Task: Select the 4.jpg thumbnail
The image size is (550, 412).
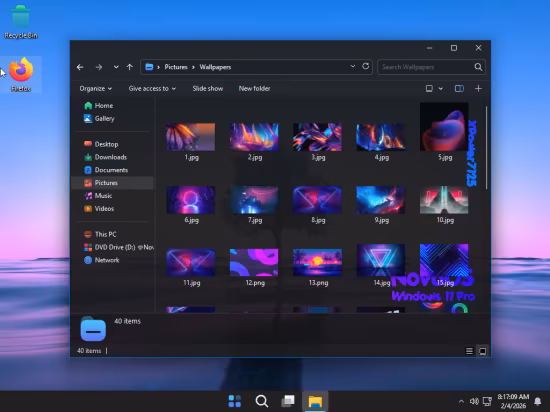Action: coord(381,137)
